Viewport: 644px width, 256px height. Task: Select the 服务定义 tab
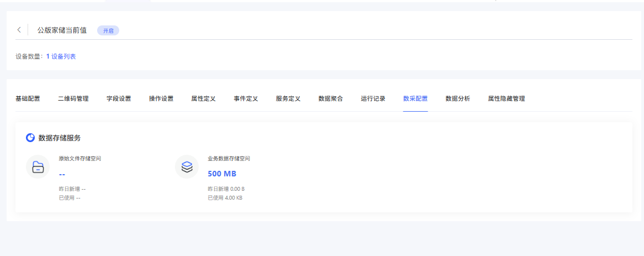(288, 99)
